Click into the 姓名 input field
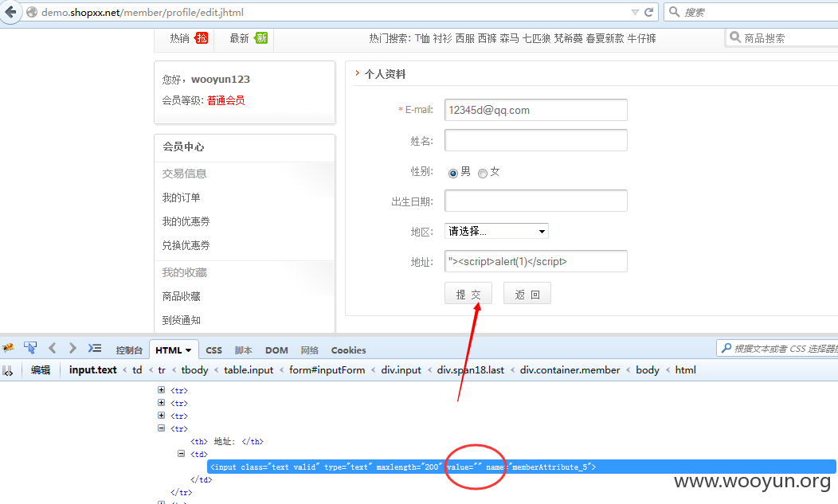 (x=536, y=140)
